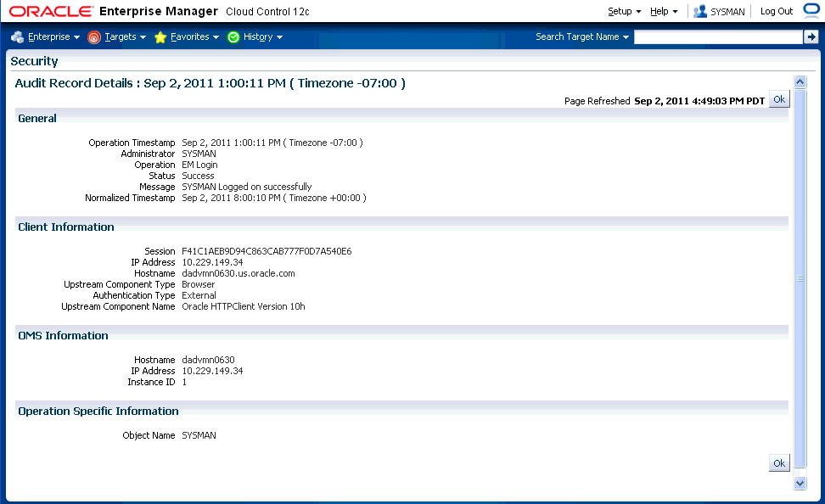Click the Favorites star icon
The width and height of the screenshot is (825, 504).
coord(160,36)
